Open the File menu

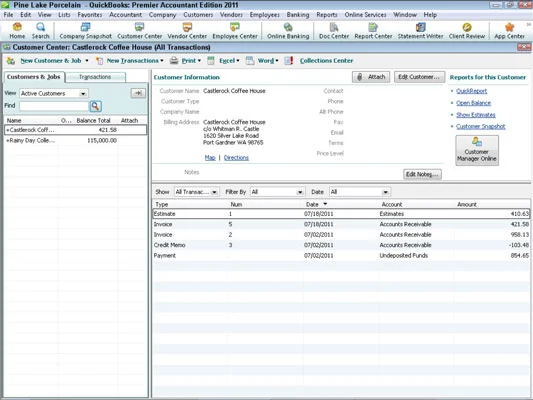8,15
